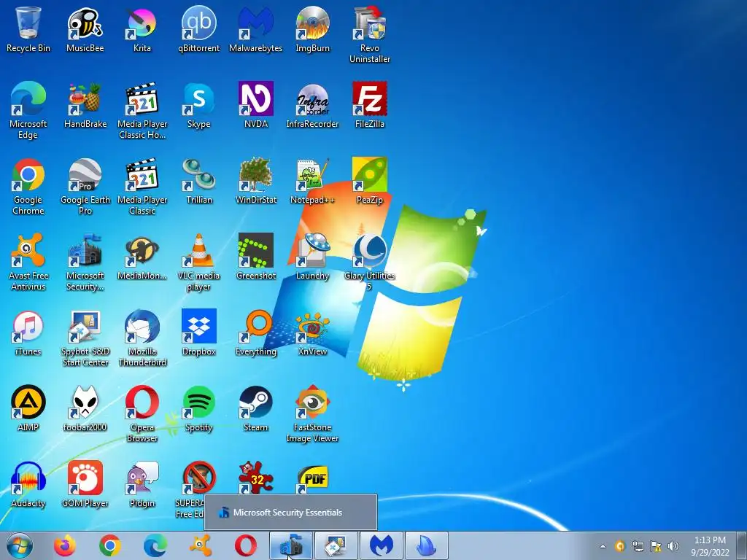Viewport: 747px width, 560px height.
Task: Select Media Player Classic Home Cinema icon
Action: 142,111
